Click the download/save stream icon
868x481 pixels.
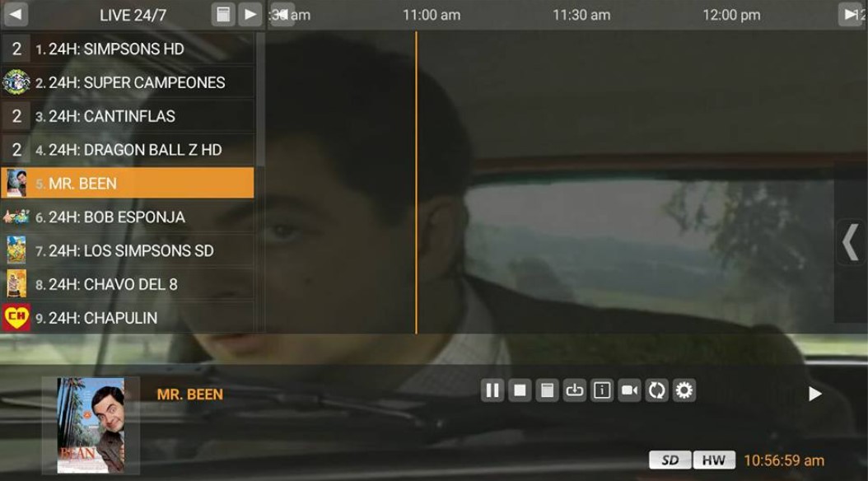[575, 390]
